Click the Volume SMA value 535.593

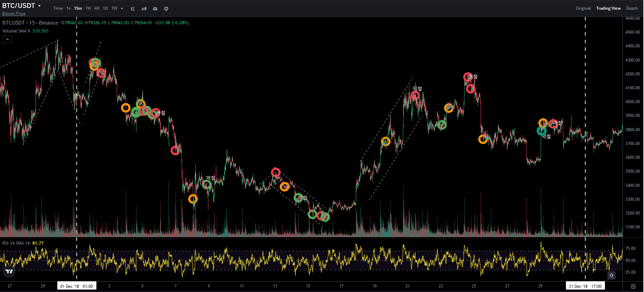tap(41, 31)
